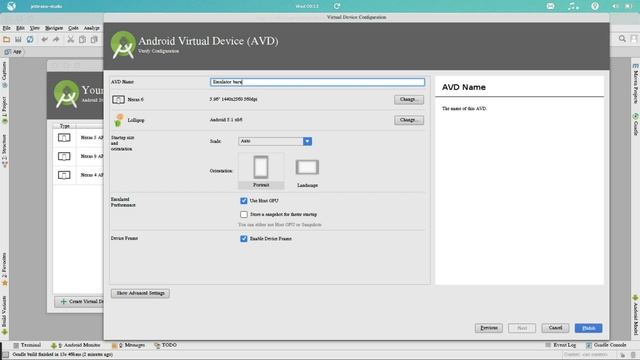The width and height of the screenshot is (640, 360).
Task: Toggle the Use Host GPU checkbox
Action: point(244,201)
